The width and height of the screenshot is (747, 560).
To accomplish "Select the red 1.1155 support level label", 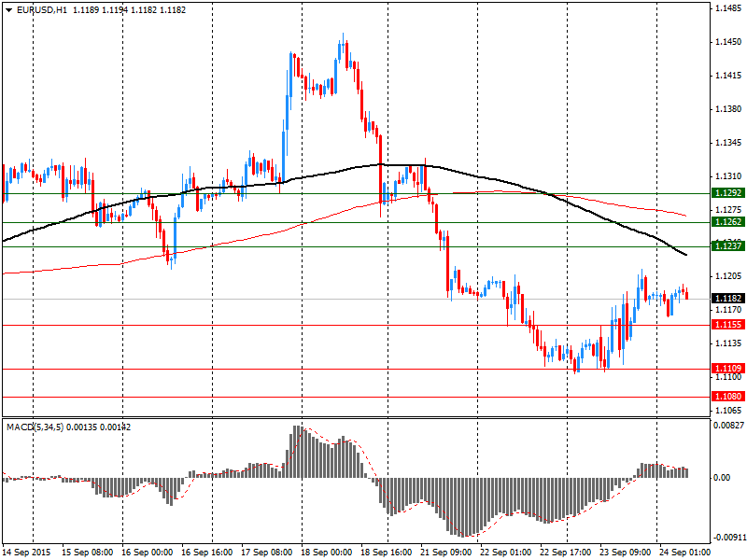I will click(728, 325).
